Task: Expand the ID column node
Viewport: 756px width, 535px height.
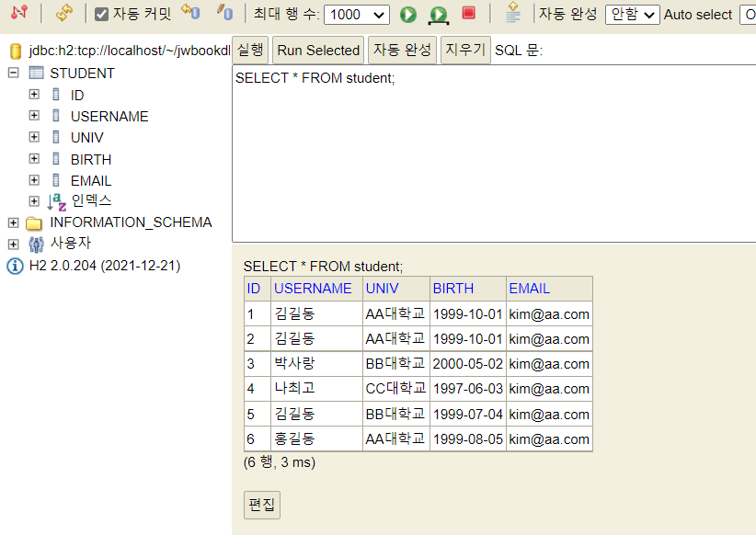Action: [x=34, y=94]
